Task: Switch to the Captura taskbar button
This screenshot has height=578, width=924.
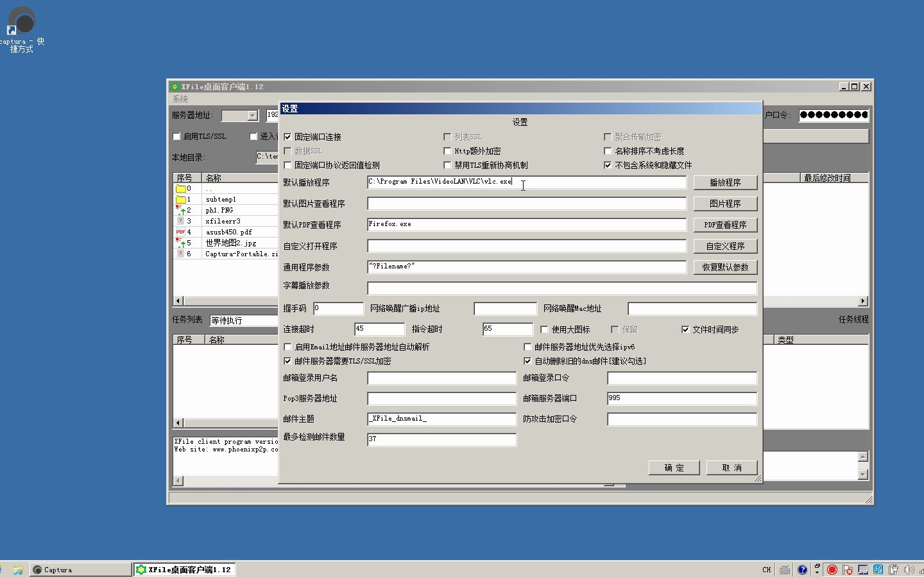Action: pyautogui.click(x=80, y=570)
